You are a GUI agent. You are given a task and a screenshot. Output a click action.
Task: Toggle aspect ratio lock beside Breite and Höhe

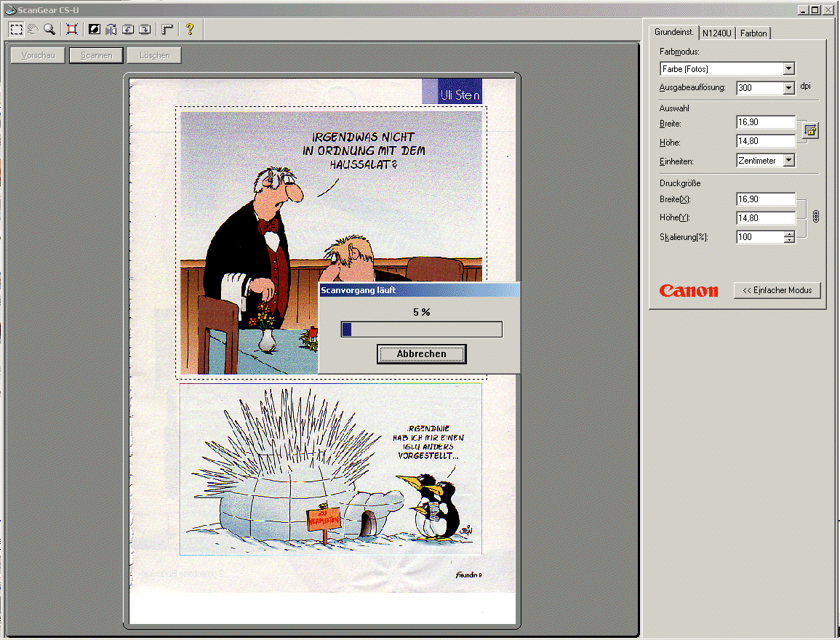pyautogui.click(x=810, y=130)
